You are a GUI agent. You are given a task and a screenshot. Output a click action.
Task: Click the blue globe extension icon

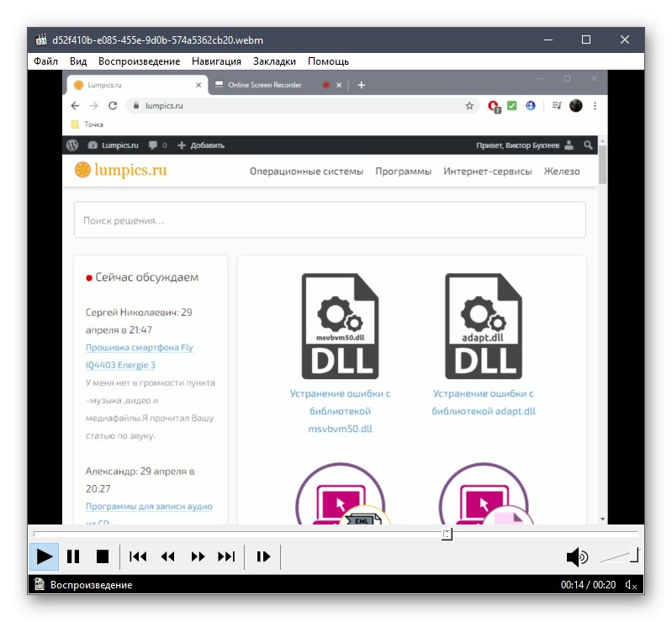[x=531, y=105]
